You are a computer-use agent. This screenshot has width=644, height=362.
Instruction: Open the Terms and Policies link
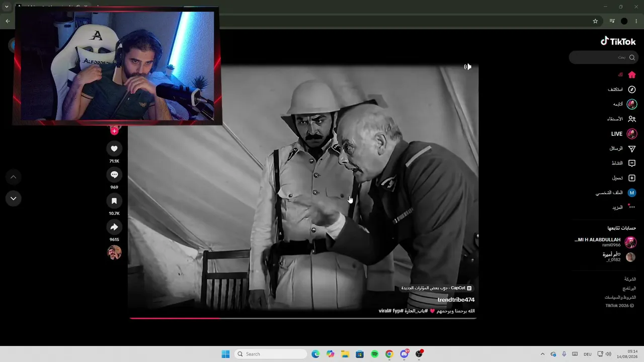(x=620, y=297)
